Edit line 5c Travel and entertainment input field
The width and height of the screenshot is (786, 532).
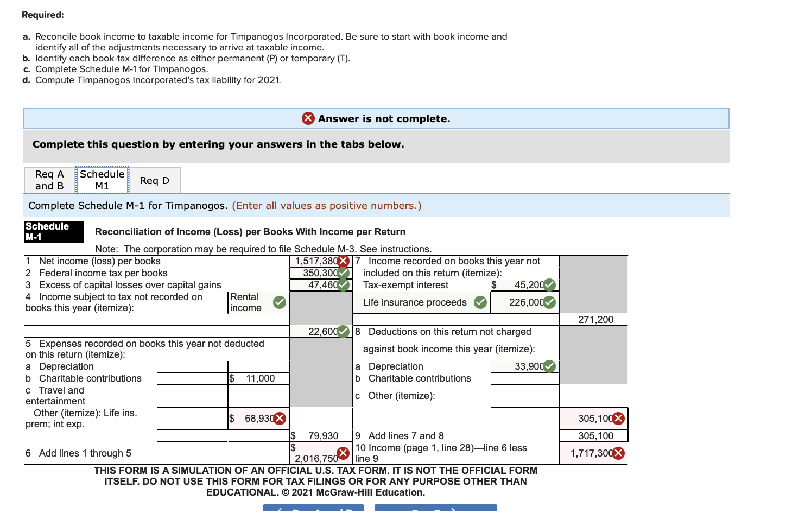[258, 396]
